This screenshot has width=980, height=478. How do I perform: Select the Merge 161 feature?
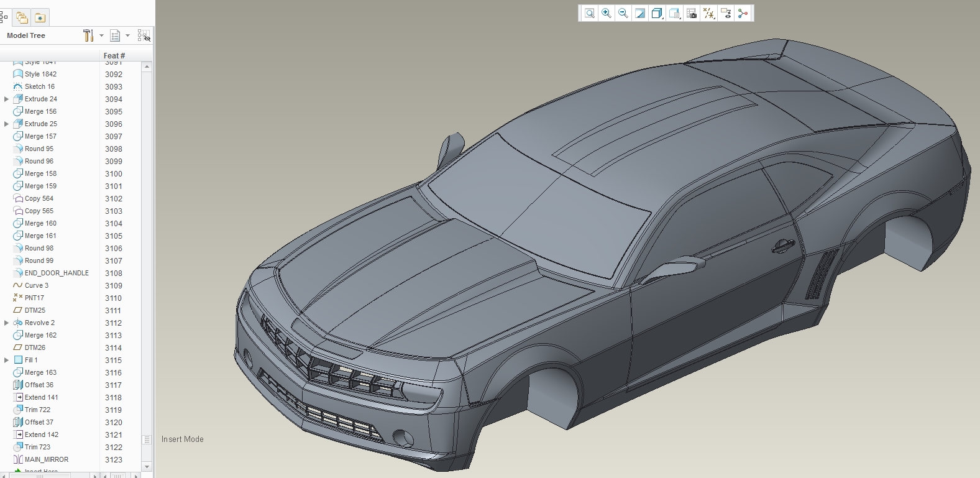click(40, 236)
